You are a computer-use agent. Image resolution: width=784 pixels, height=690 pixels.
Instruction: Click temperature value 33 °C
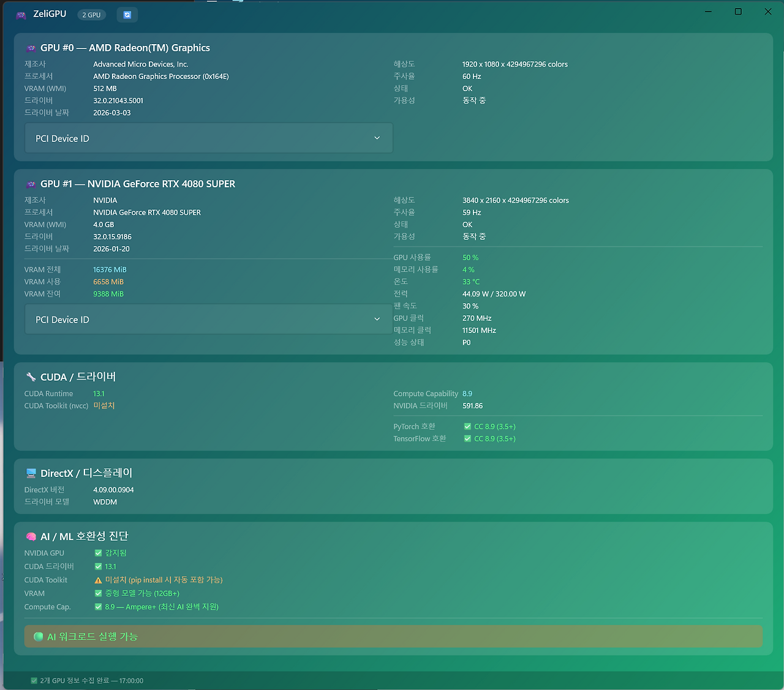(471, 282)
